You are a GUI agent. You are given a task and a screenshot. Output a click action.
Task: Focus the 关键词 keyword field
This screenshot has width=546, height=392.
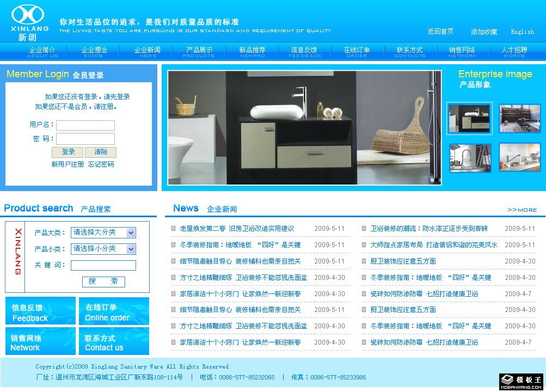coord(103,265)
